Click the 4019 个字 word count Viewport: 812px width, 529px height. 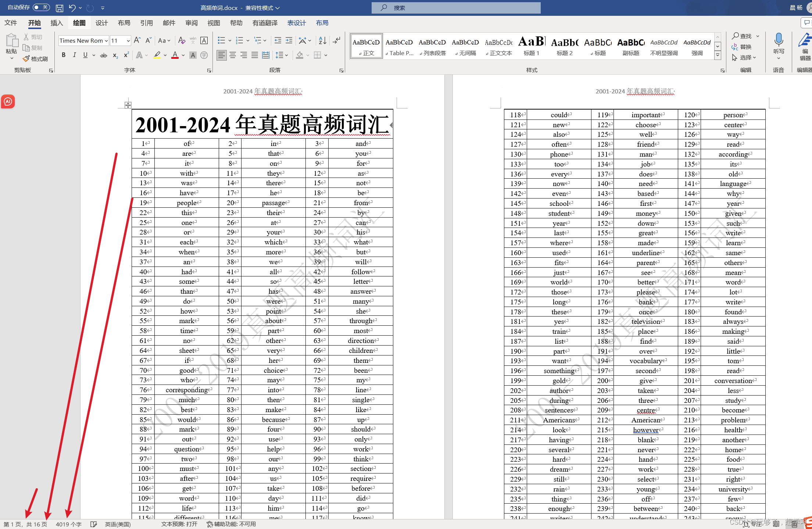(x=68, y=524)
